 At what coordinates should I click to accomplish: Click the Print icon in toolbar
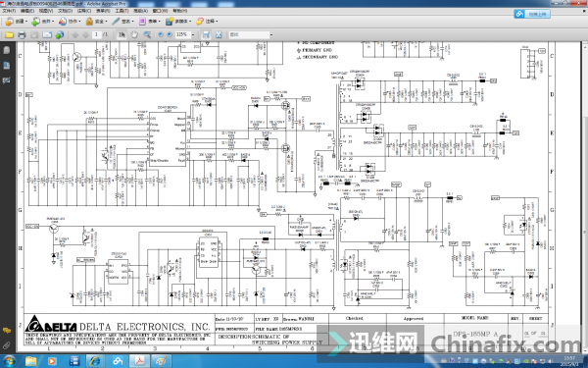(x=22, y=35)
